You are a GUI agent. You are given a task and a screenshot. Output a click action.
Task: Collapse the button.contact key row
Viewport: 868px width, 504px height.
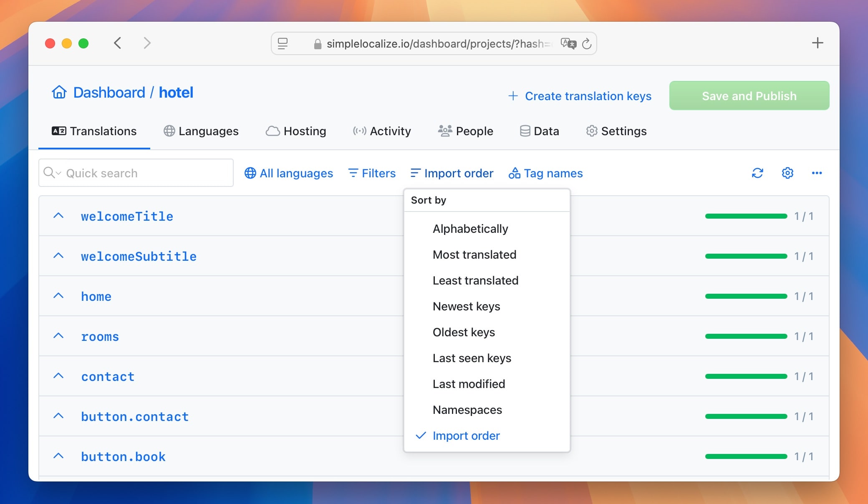point(58,416)
